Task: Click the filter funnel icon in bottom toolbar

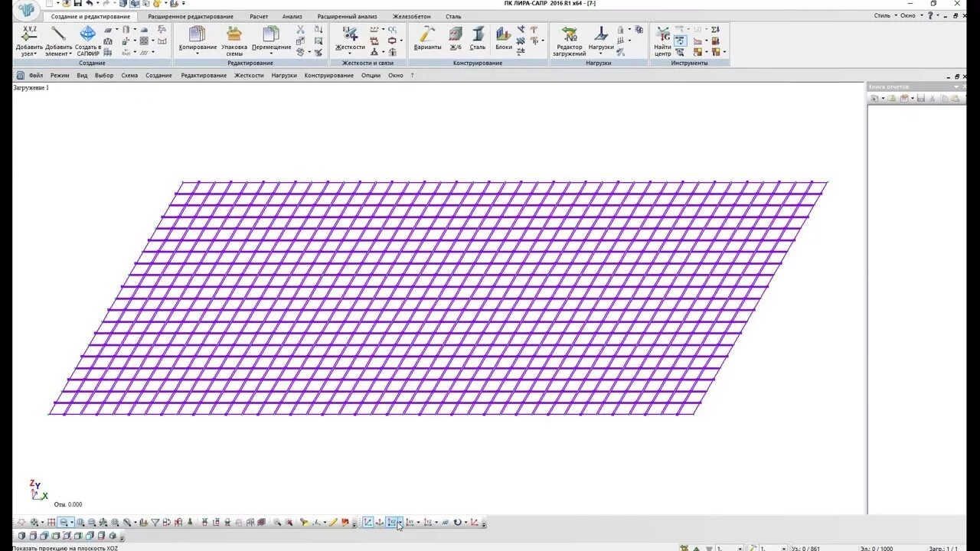Action: point(155,523)
